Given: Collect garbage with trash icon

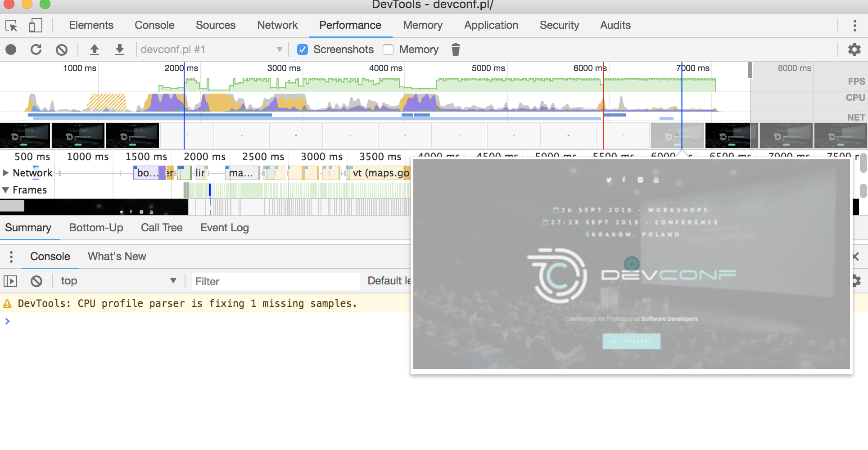Looking at the screenshot, I should click(x=456, y=49).
